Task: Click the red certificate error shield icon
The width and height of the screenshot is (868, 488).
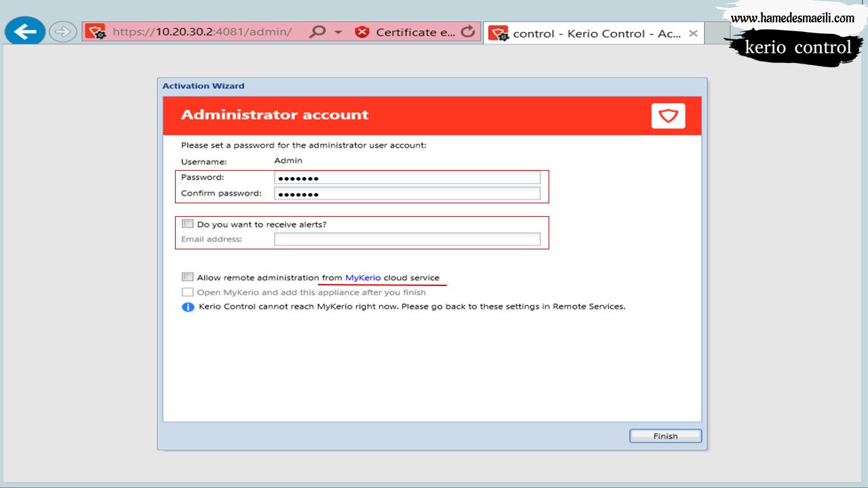Action: 362,32
